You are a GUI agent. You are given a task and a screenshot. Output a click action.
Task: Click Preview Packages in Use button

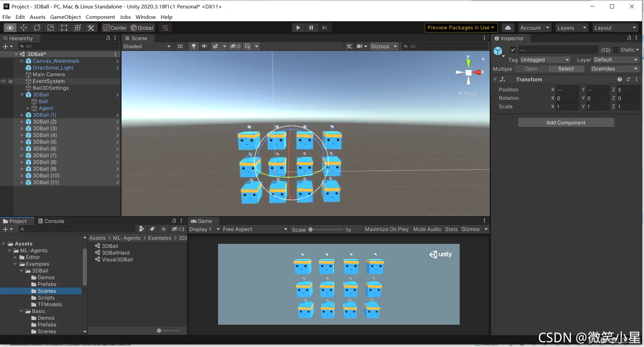(461, 28)
